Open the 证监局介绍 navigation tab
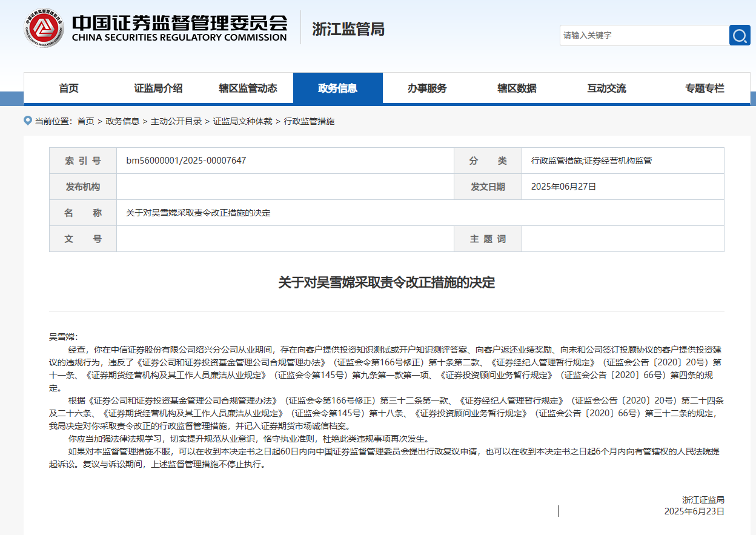Screen dimensions: 756x535 click(x=158, y=88)
